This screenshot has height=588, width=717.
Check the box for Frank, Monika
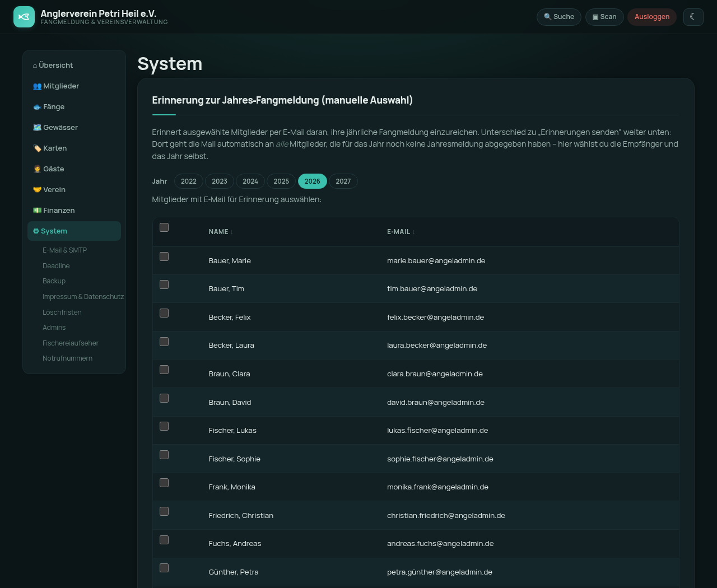click(x=164, y=483)
